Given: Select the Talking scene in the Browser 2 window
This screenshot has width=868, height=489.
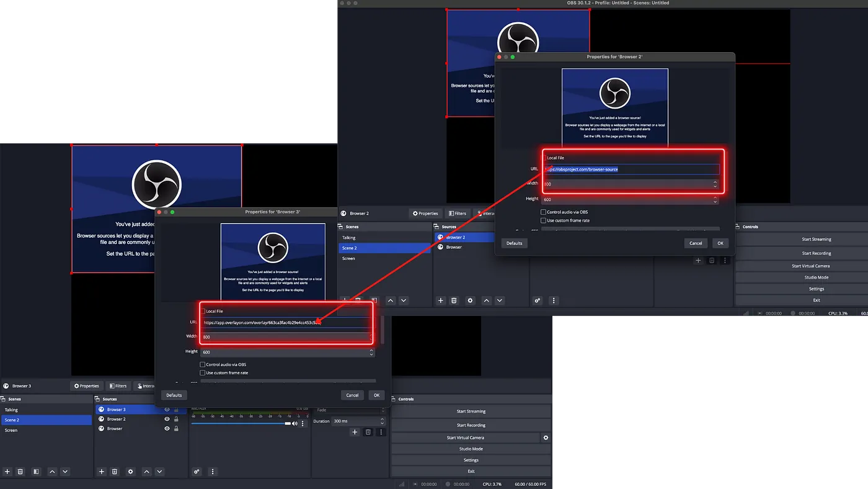Looking at the screenshot, I should 385,238.
